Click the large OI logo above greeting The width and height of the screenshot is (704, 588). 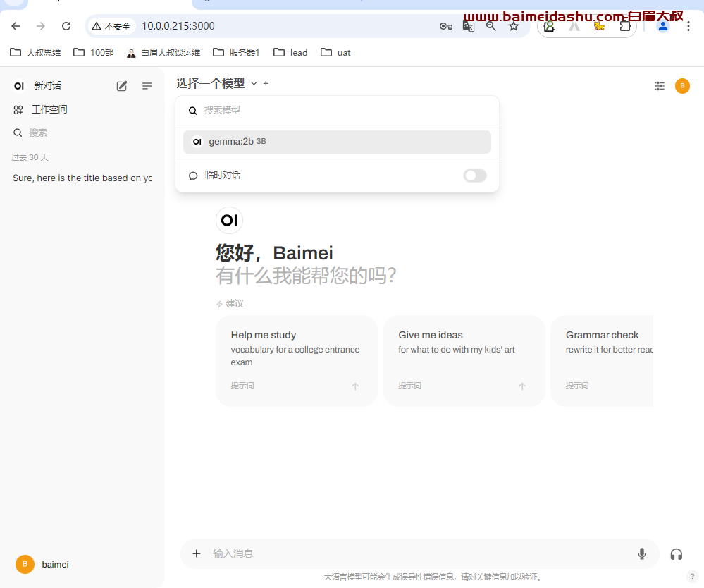230,221
